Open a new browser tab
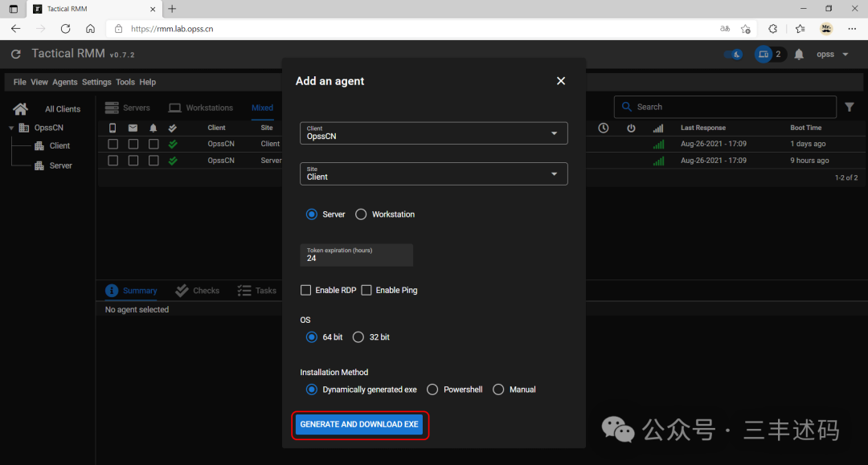The height and width of the screenshot is (465, 868). [172, 9]
